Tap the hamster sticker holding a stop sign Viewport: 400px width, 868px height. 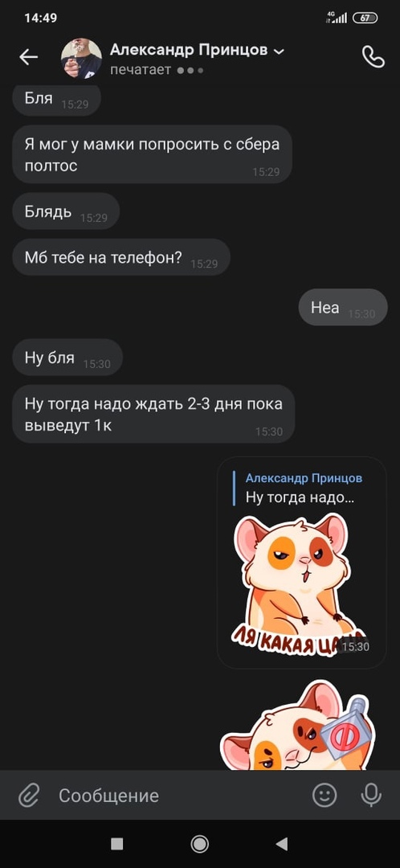click(299, 724)
